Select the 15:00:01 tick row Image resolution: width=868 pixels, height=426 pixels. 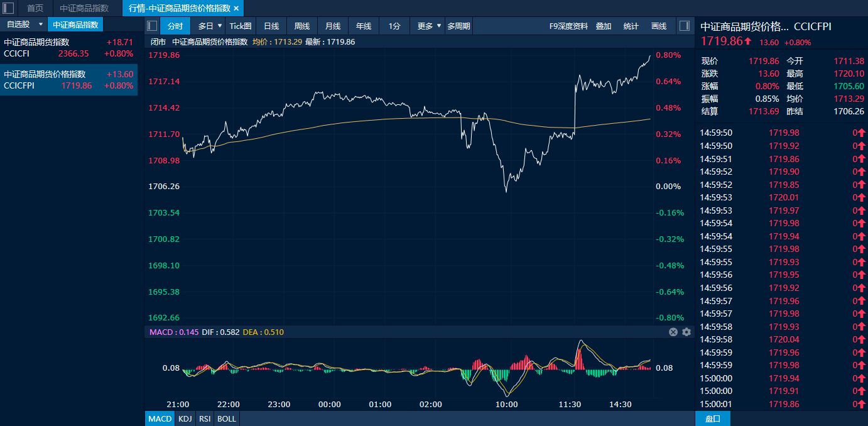pos(781,404)
